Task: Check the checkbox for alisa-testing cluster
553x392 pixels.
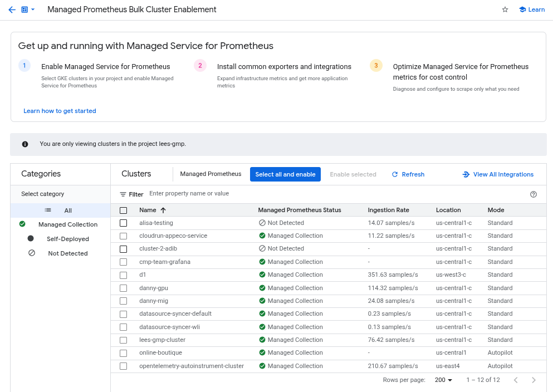Action: pyautogui.click(x=123, y=223)
